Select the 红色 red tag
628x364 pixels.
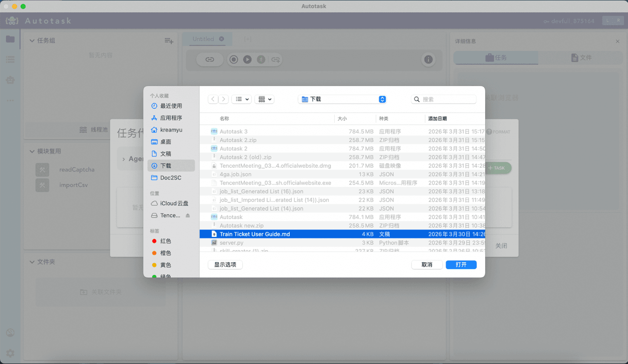coord(166,241)
